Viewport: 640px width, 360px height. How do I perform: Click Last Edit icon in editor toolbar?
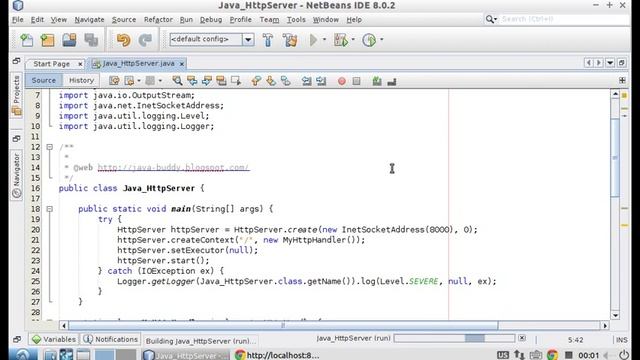click(x=114, y=81)
